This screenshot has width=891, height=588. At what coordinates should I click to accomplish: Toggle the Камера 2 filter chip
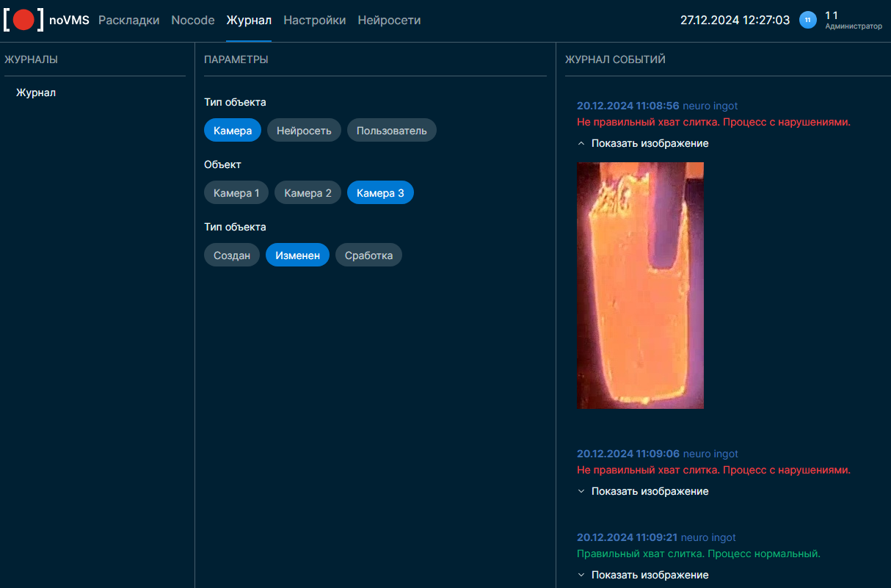(308, 193)
